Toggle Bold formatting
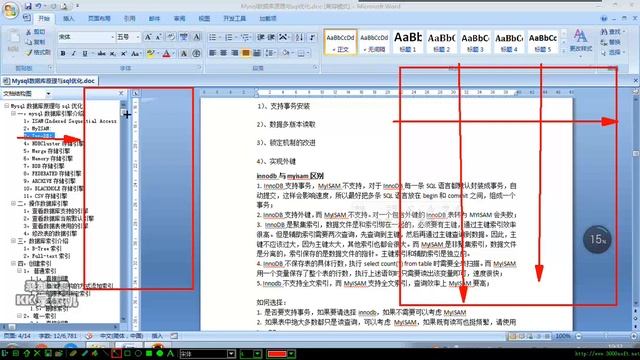 [x=63, y=53]
